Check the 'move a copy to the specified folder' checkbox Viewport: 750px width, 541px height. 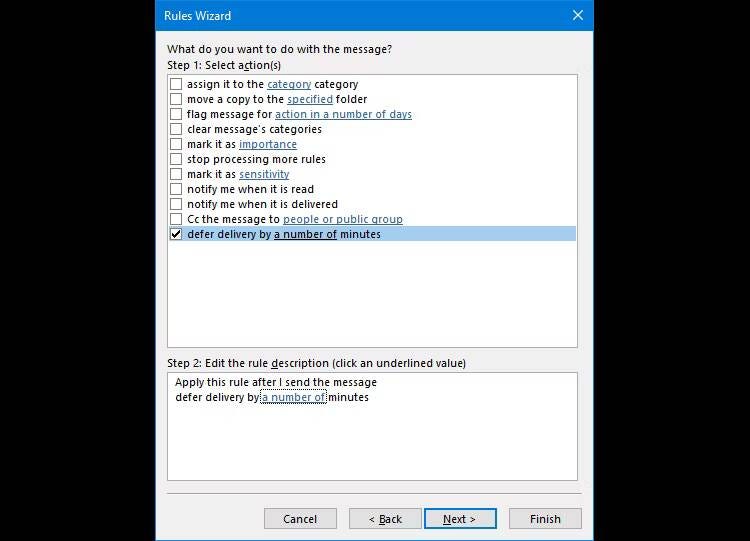176,99
